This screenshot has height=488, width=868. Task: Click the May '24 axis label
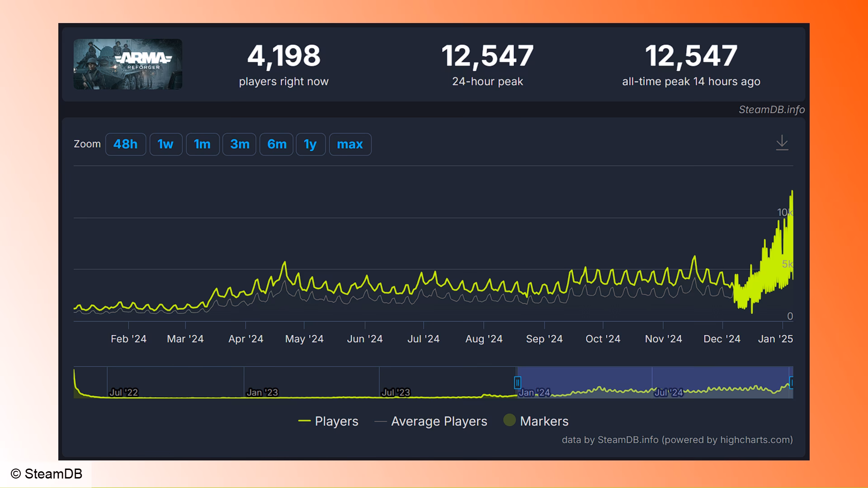[x=304, y=339]
